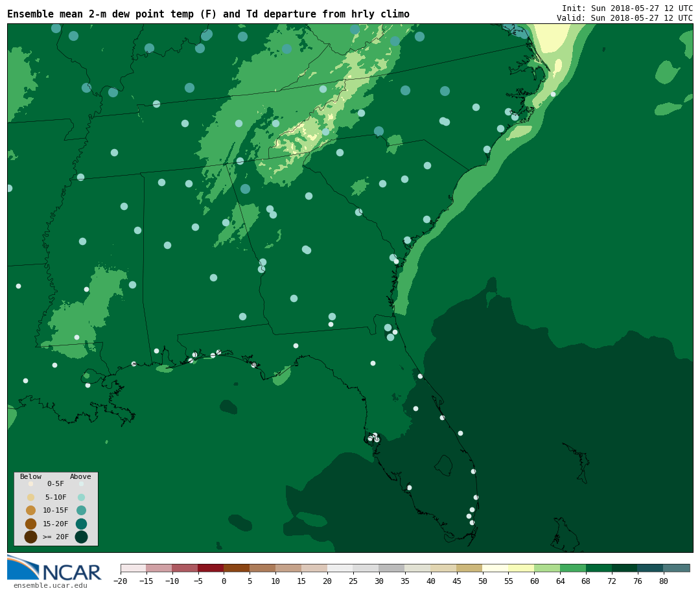Open the ensemble.ucar.edu address under the logo
The width and height of the screenshot is (700, 593).
click(51, 585)
